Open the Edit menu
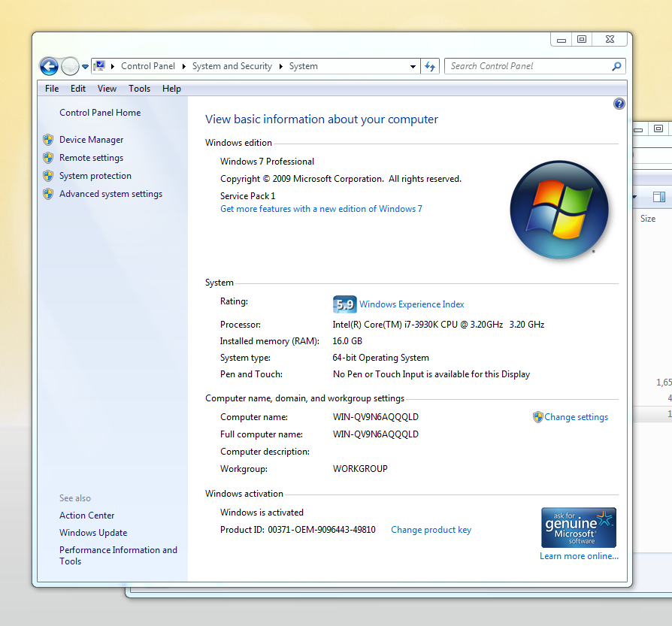The width and height of the screenshot is (672, 626). 78,89
